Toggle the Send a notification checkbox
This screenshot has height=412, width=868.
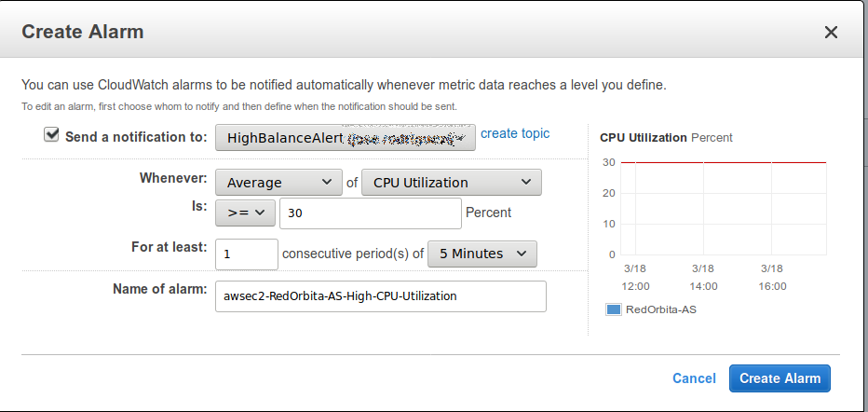tap(51, 135)
